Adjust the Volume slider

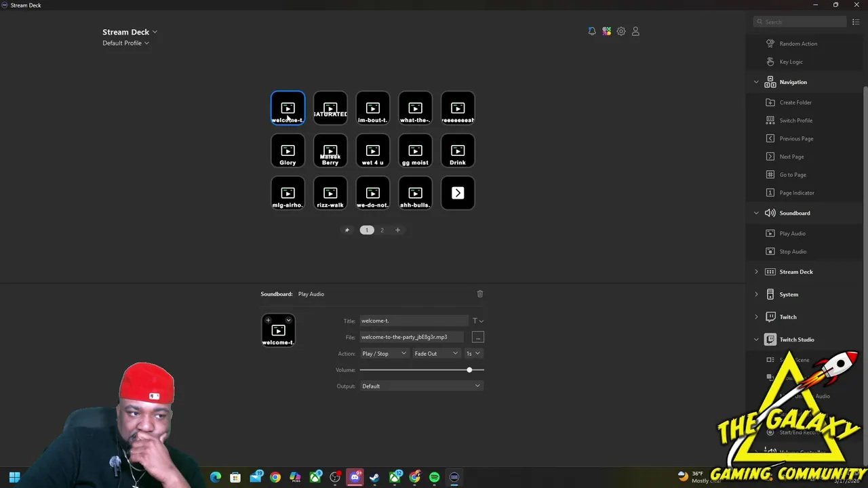tap(421, 369)
